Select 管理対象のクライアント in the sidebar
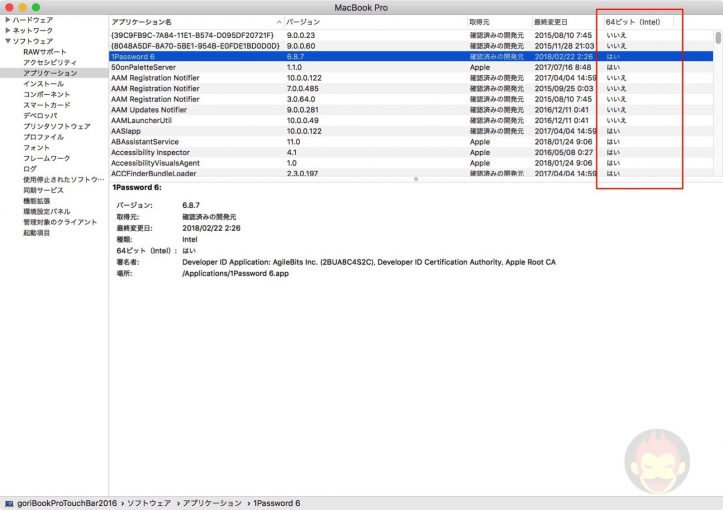This screenshot has height=510, width=723. (60, 222)
